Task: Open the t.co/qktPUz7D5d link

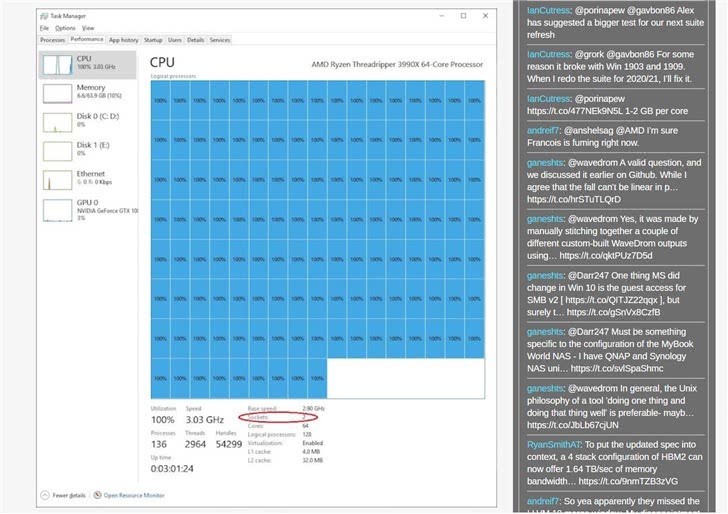Action: click(x=606, y=255)
